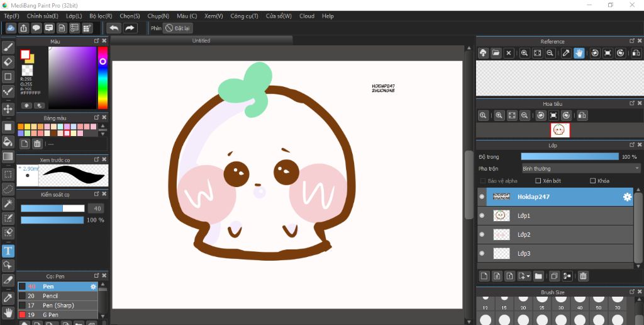This screenshot has width=644, height=325.
Task: Open settings gear for Hoidap247 layer
Action: (x=627, y=197)
